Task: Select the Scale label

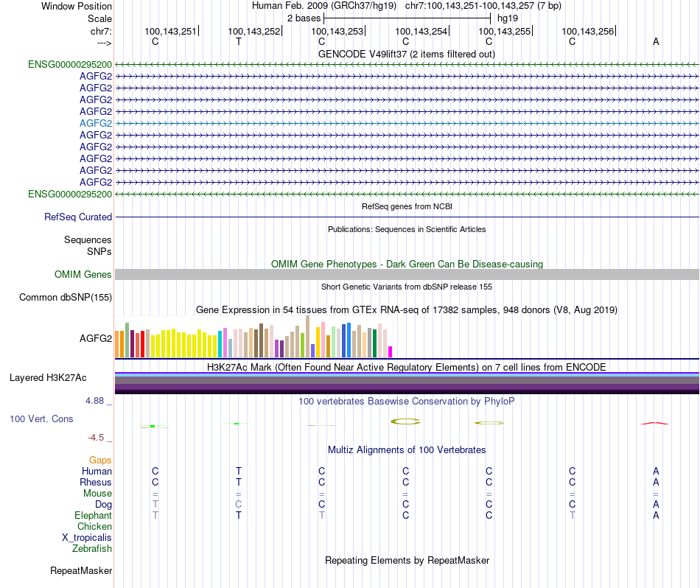Action: [x=99, y=18]
